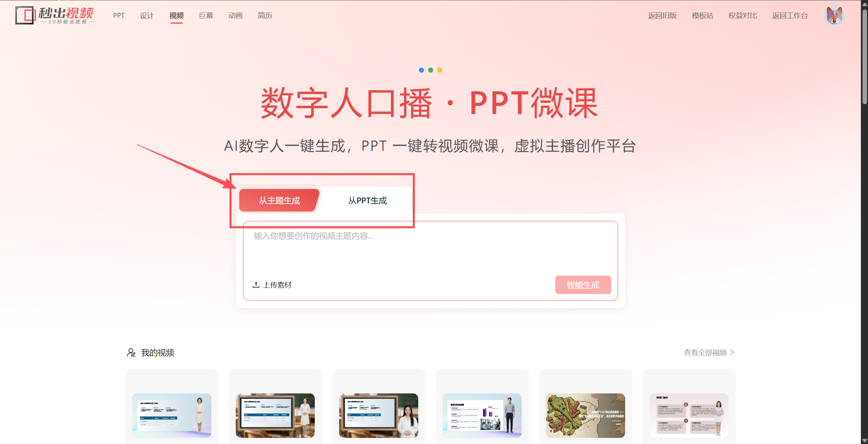Screen dimensions: 868x444
Task: Click the yellow dot indicator
Action: click(x=440, y=70)
